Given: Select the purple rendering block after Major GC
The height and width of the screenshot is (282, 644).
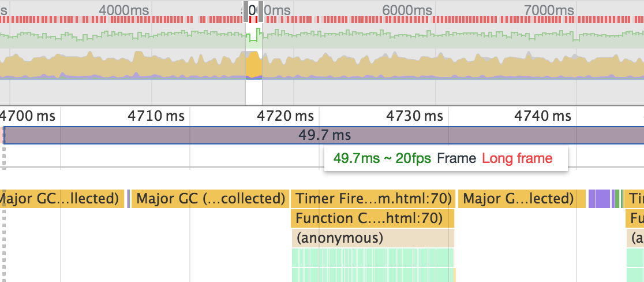Looking at the screenshot, I should click(599, 199).
